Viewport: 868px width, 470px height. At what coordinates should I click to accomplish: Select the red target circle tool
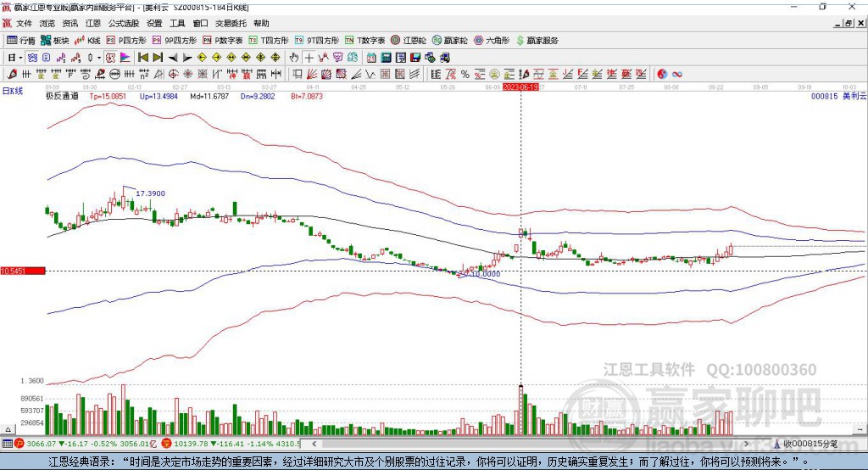click(x=173, y=75)
